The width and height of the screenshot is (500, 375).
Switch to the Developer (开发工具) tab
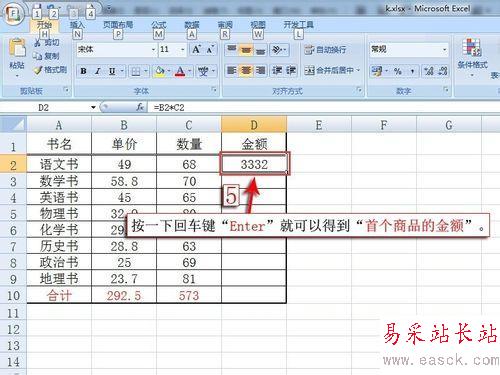click(298, 25)
